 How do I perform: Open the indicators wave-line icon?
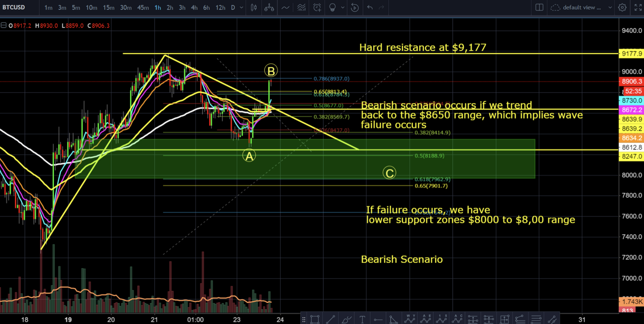(x=285, y=8)
